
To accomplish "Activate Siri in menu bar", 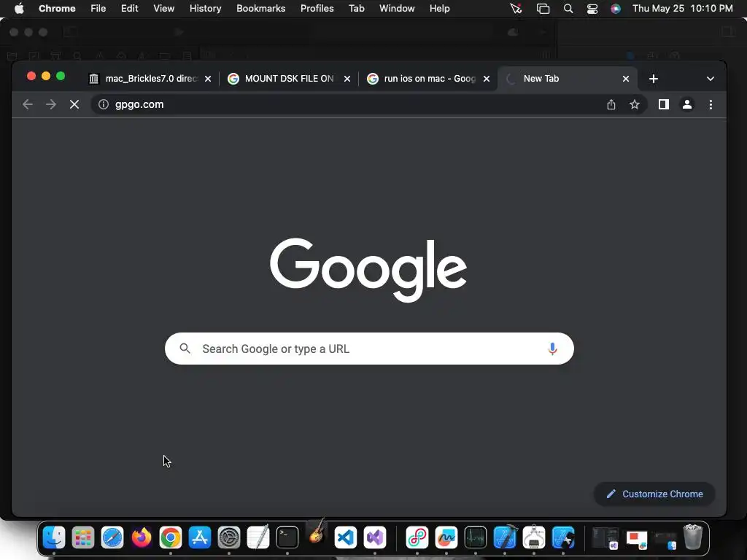I will click(616, 9).
